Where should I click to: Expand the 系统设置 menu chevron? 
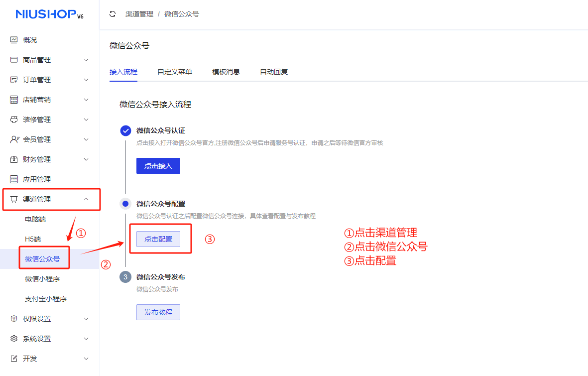(86, 339)
